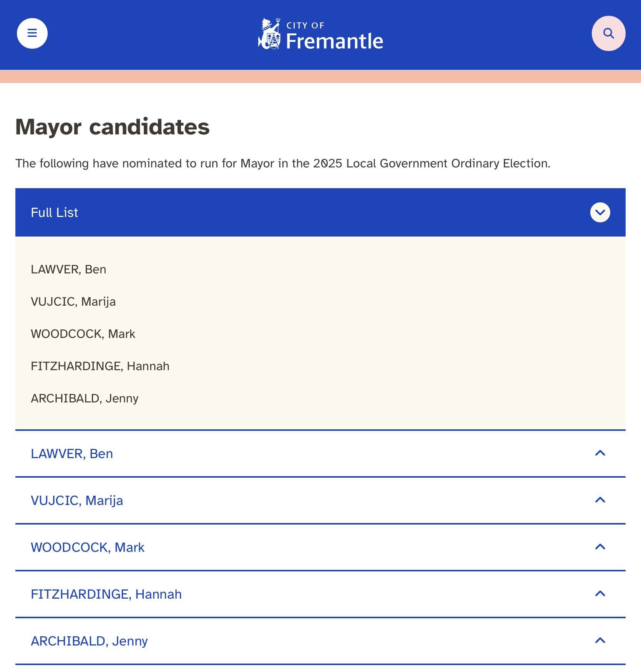Viewport: 641px width, 672px height.
Task: Toggle chevron beside WOODCOCK, Mark
Action: tap(600, 547)
